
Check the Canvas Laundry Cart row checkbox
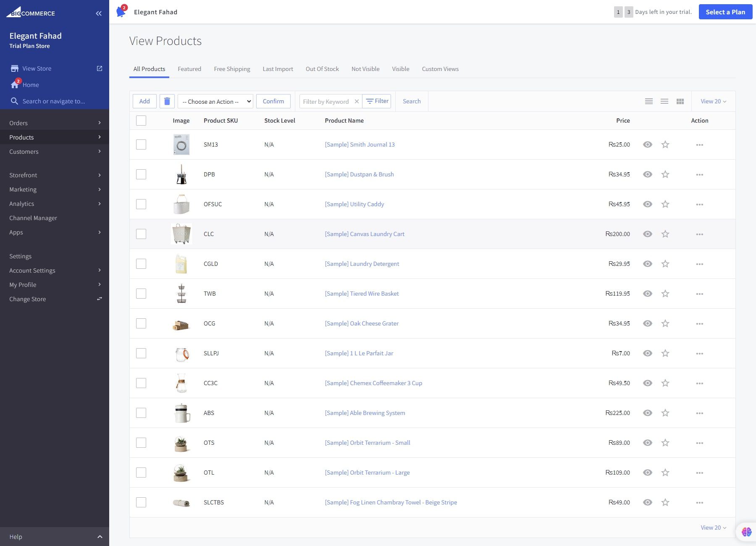[x=141, y=234]
